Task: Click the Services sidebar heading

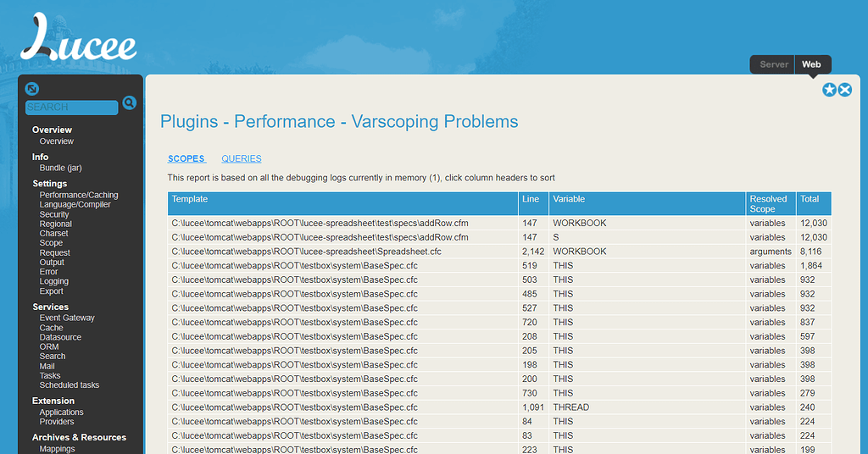Action: [x=50, y=307]
